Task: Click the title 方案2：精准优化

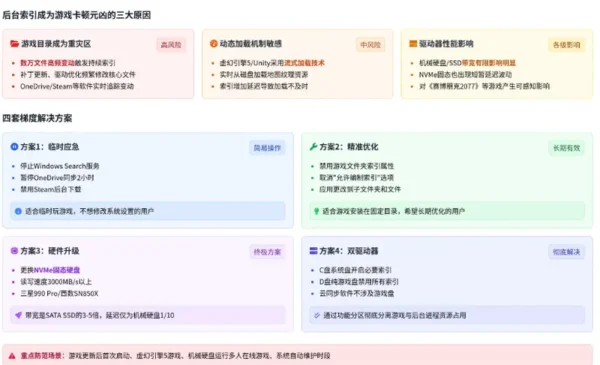Action: (x=349, y=147)
